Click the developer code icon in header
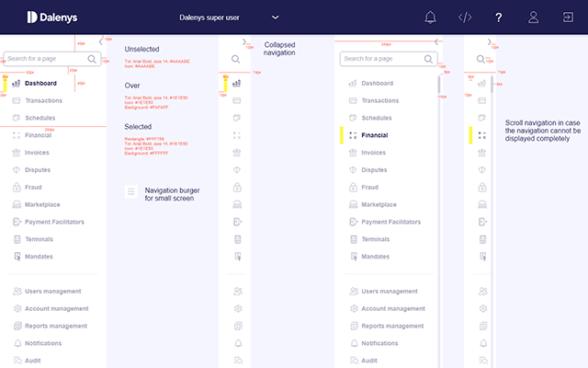588x368 pixels. coord(465,17)
